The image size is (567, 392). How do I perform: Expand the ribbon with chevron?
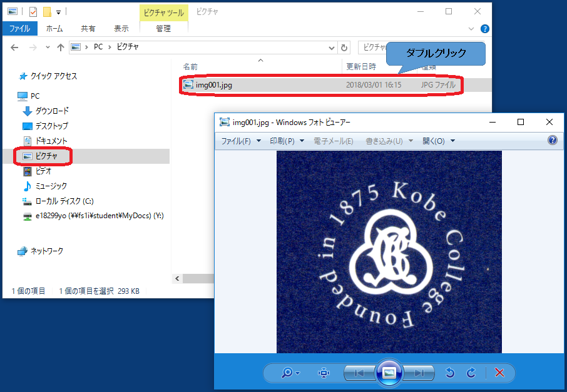471,29
